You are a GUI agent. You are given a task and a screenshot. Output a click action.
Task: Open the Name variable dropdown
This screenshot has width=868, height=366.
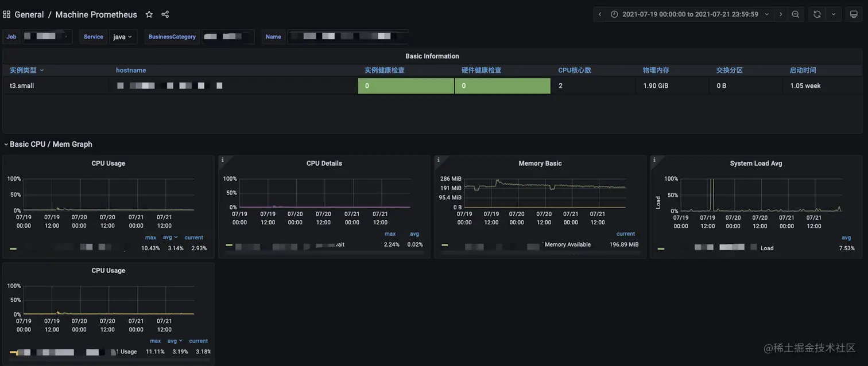tap(348, 37)
